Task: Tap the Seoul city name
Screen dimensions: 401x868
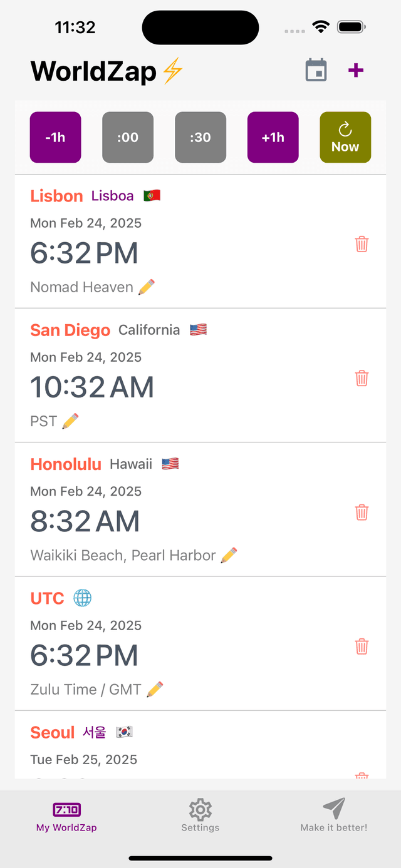Action: tap(53, 732)
